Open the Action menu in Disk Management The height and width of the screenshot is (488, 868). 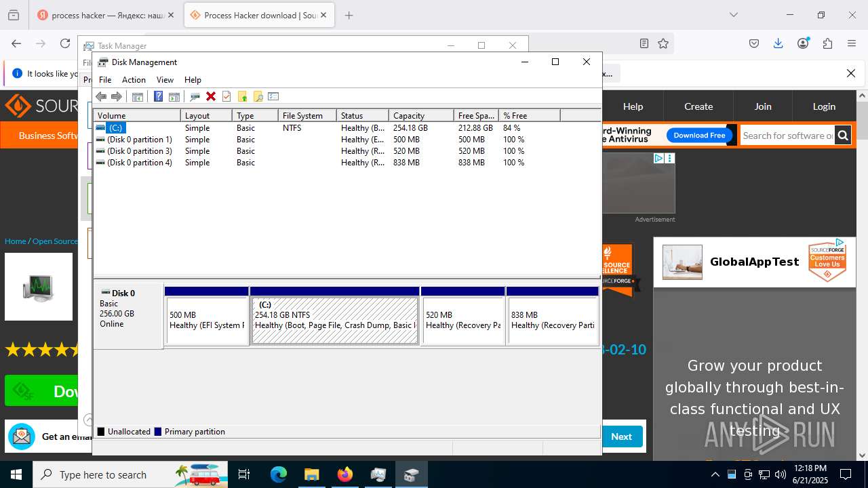134,80
